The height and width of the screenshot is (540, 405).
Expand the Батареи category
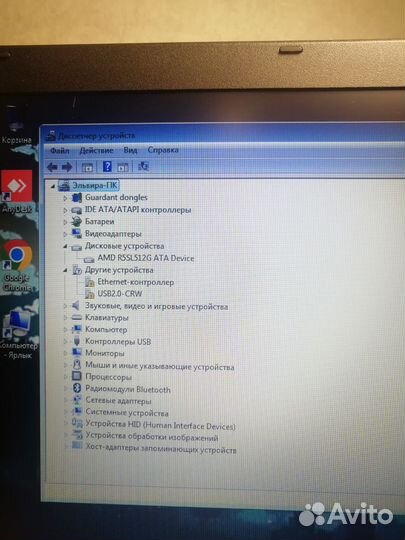coord(65,222)
